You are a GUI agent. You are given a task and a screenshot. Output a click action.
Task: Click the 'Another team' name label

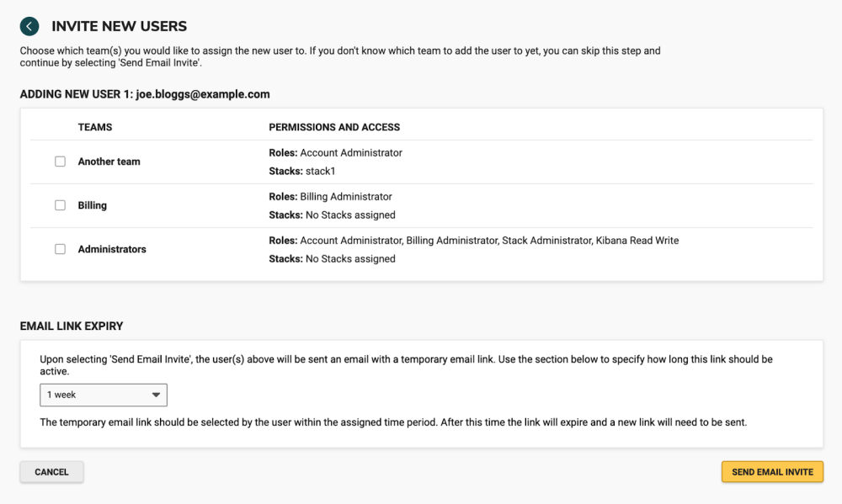[109, 162]
